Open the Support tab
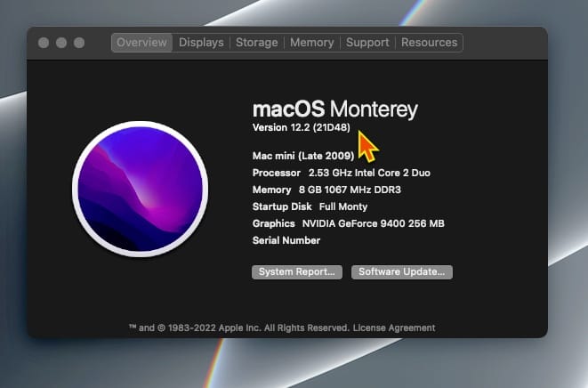This screenshot has height=388, width=588. (x=367, y=43)
